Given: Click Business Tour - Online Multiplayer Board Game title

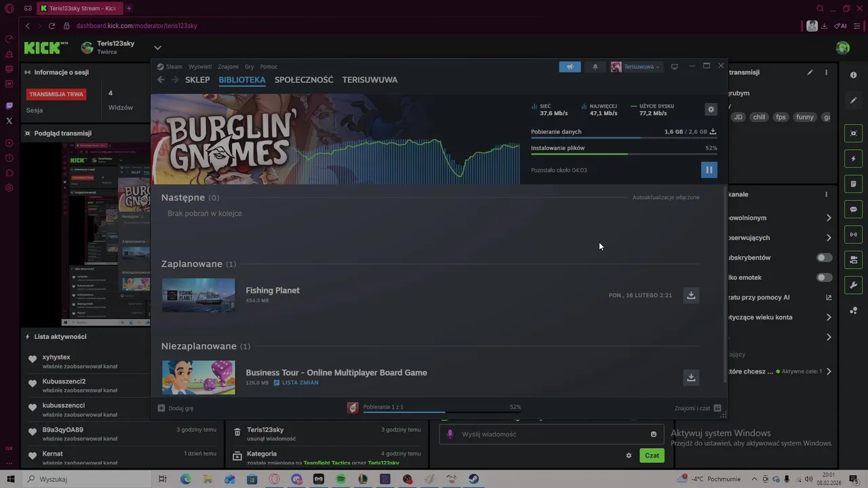Looking at the screenshot, I should click(336, 372).
